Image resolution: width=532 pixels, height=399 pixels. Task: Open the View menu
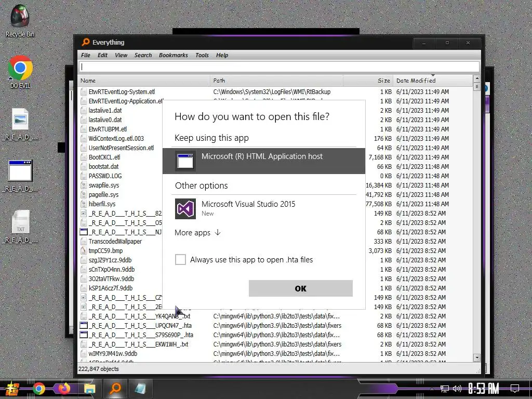click(121, 55)
